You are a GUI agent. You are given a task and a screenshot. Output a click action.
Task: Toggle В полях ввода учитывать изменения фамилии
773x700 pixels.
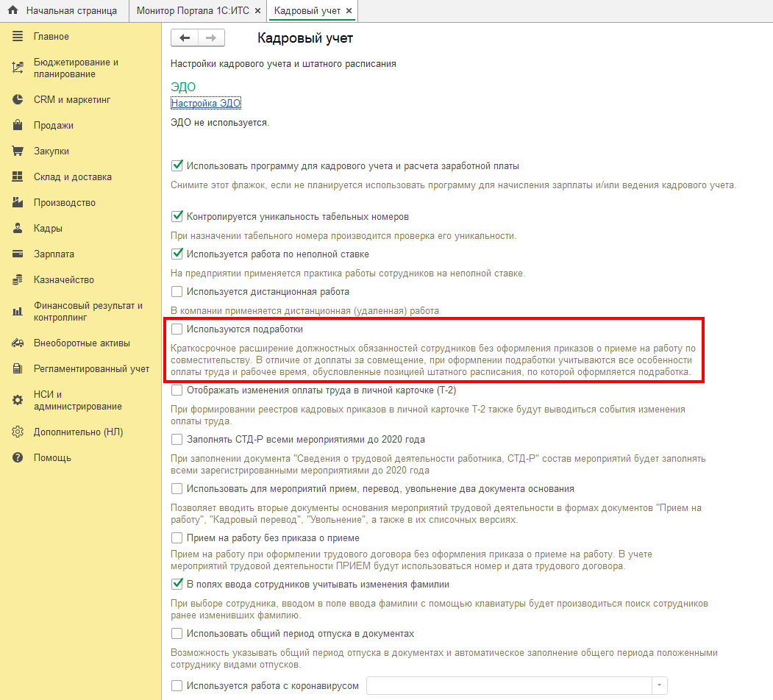coord(177,584)
